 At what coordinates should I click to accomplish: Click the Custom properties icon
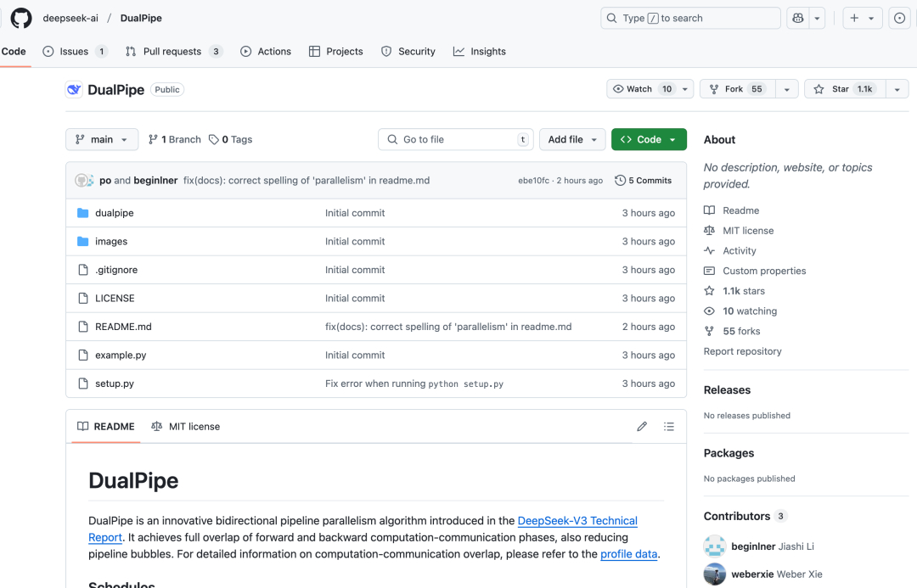tap(709, 271)
